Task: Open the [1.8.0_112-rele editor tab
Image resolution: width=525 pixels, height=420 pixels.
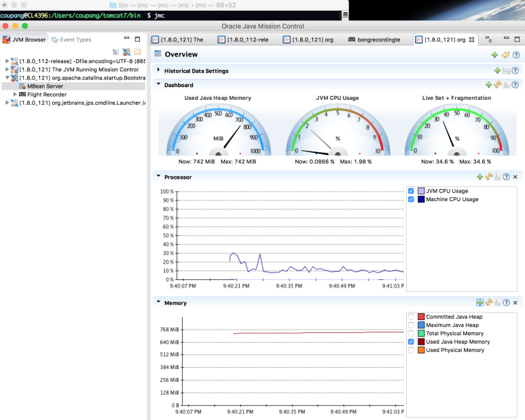Action: click(244, 39)
